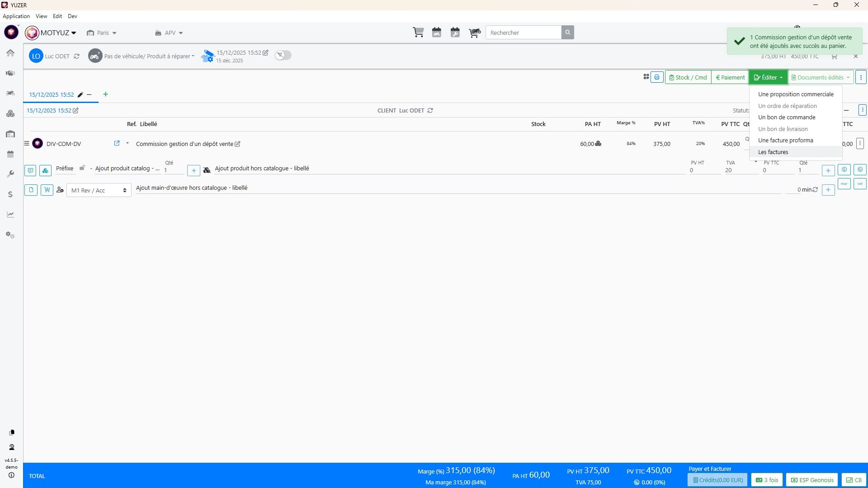Image resolution: width=868 pixels, height=488 pixels.
Task: Open external link icon for DIV-COM-DV
Action: [x=117, y=143]
